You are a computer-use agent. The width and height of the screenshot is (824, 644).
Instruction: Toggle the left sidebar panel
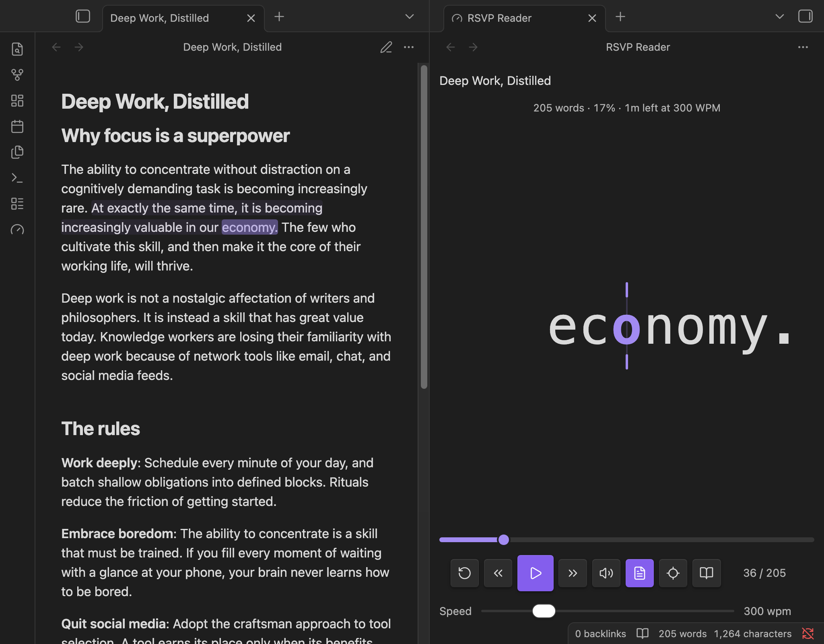[x=83, y=17]
